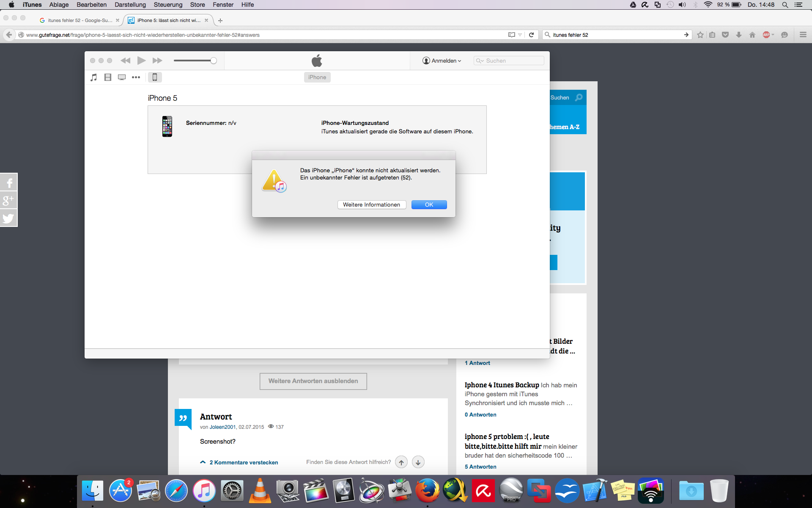Expand the Show history dropdown arrow in the URL bar
This screenshot has width=812, height=508.
520,35
